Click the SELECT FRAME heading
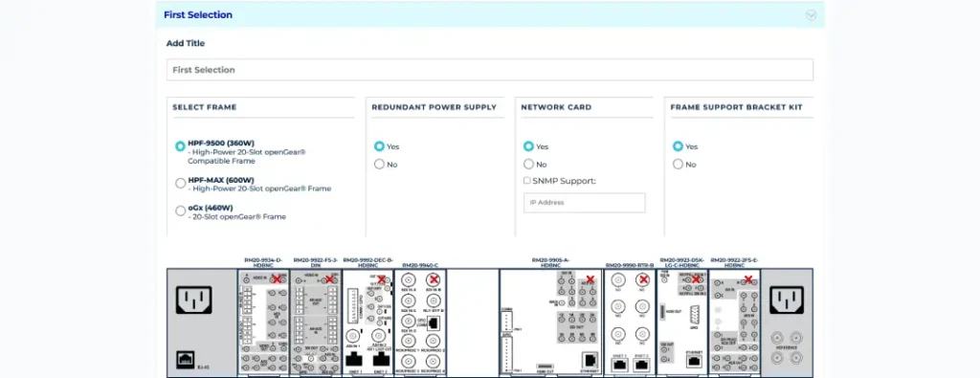 [x=205, y=107]
